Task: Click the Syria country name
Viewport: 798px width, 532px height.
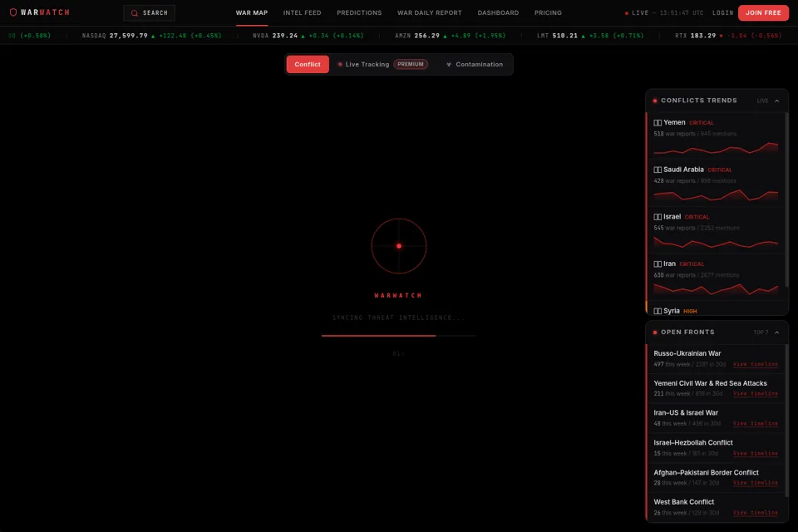Action: coord(672,311)
